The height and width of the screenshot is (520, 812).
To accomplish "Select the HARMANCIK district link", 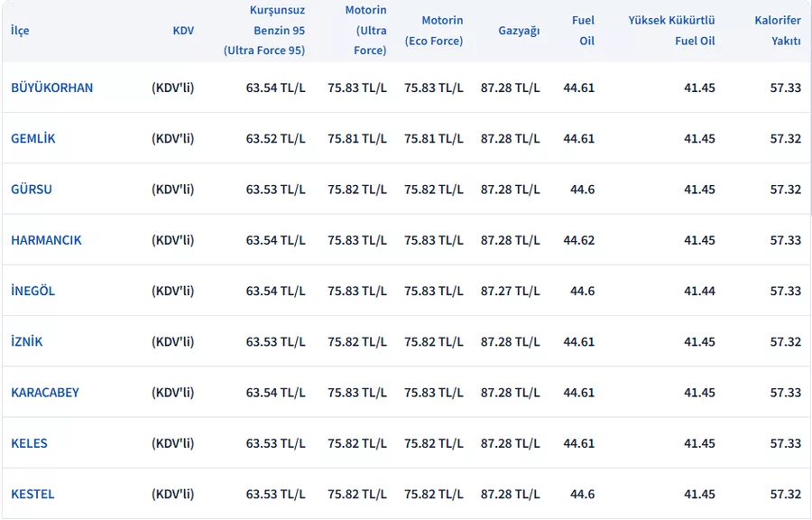I will (46, 240).
